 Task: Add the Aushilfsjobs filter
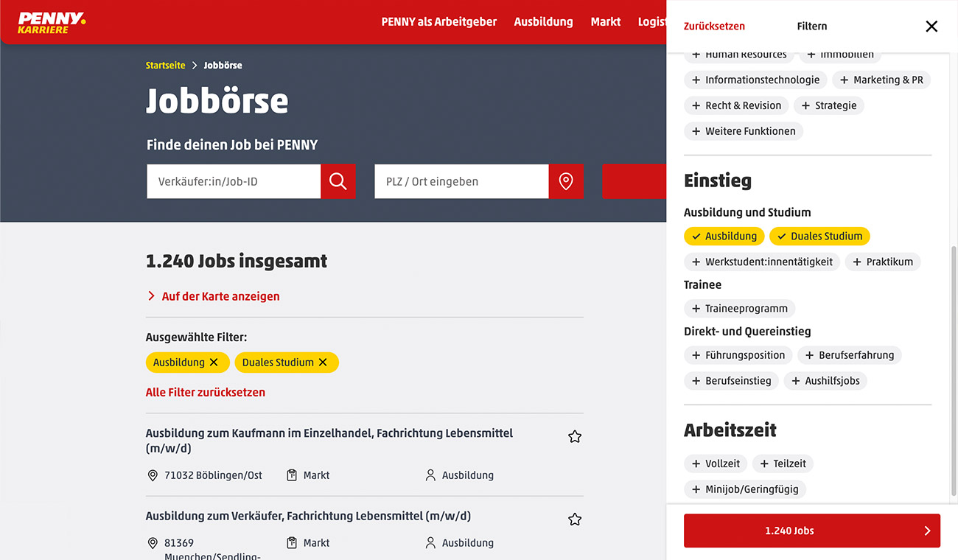pyautogui.click(x=825, y=381)
